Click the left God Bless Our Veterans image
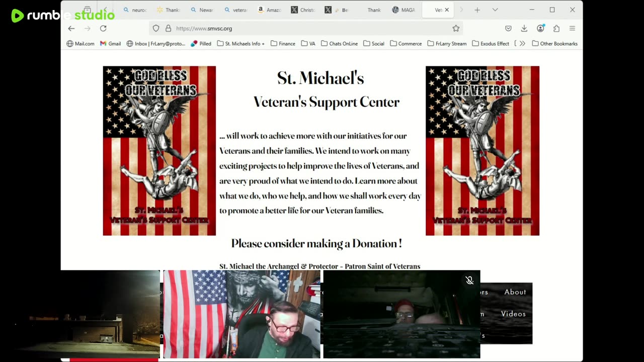Screen dimensions: 644x362 click(x=159, y=151)
